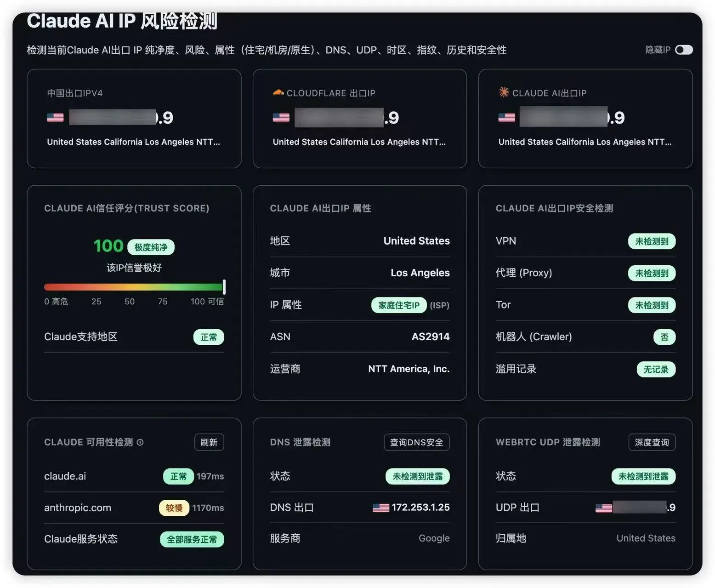The image size is (715, 588).
Task: Click the US flag next to DNS 出口 address
Action: coord(380,508)
